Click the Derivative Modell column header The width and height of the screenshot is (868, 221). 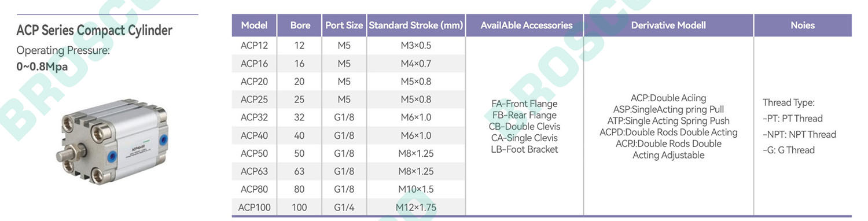pyautogui.click(x=668, y=25)
